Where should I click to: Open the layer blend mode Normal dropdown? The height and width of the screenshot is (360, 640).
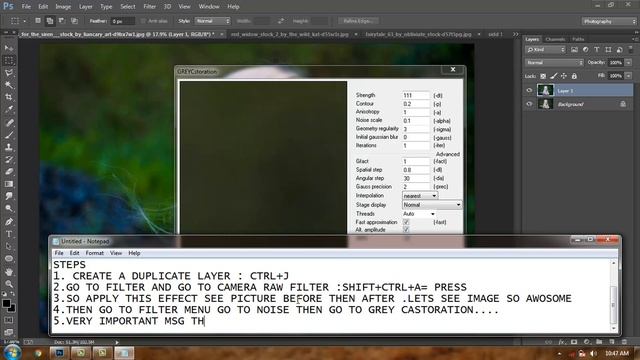pyautogui.click(x=555, y=63)
